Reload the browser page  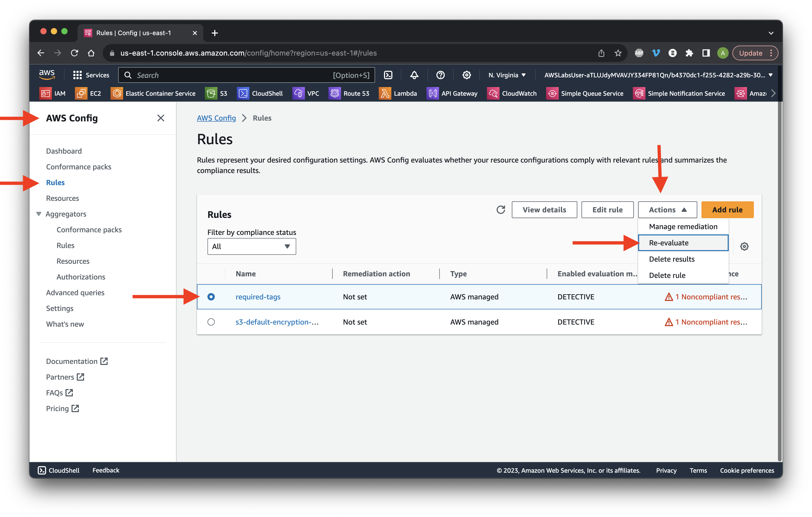point(75,53)
